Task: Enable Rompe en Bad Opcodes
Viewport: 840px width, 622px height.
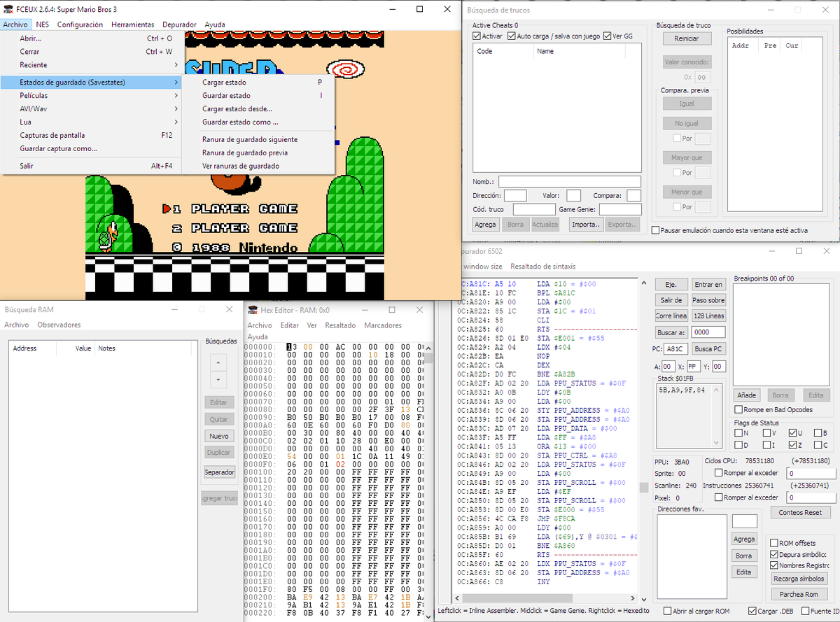Action: [738, 409]
